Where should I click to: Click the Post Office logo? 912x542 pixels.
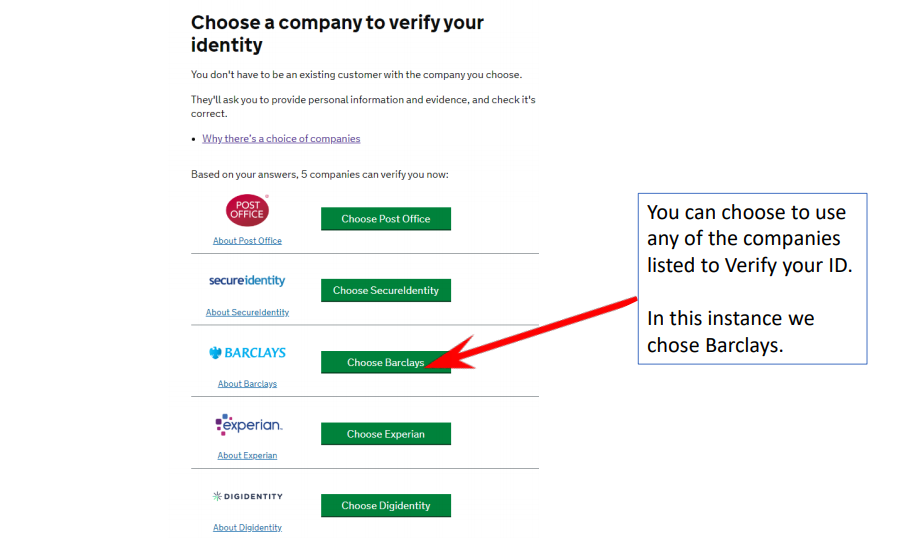tap(247, 211)
